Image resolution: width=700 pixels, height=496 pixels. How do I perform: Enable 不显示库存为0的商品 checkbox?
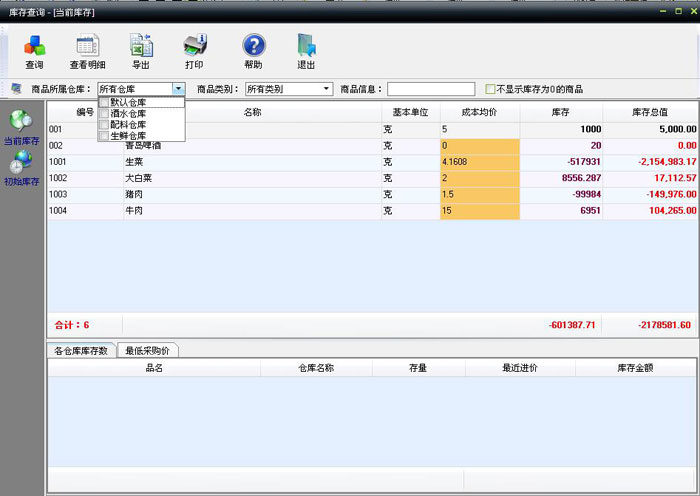tap(490, 89)
